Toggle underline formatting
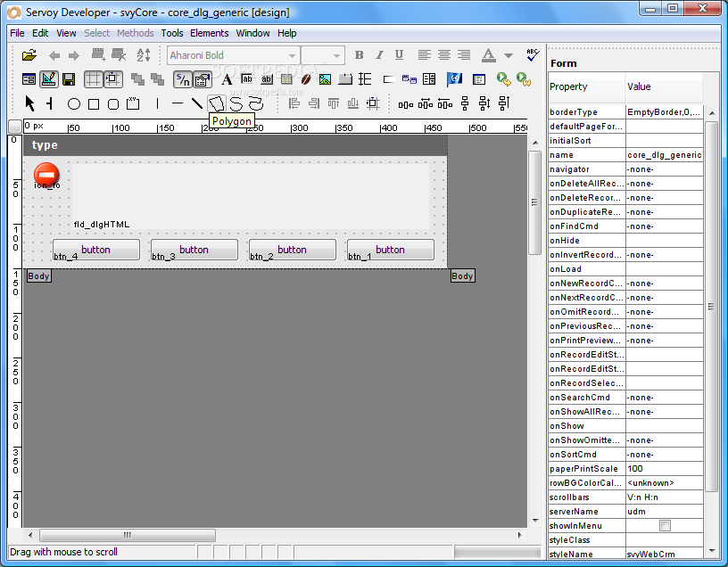 [x=399, y=54]
